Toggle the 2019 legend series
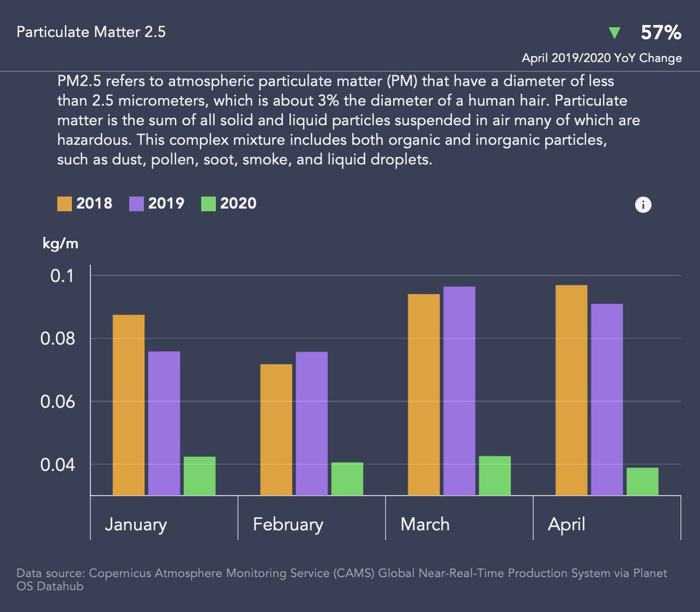 [157, 203]
